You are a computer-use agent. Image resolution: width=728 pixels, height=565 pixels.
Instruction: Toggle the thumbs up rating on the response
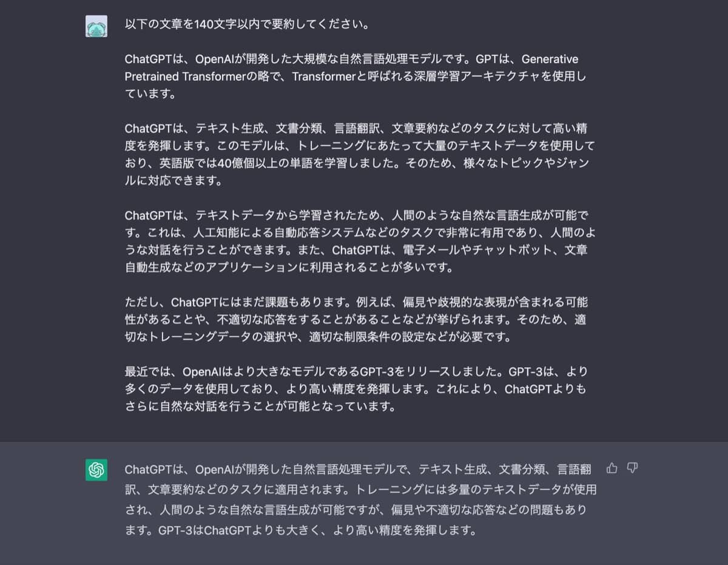pos(612,469)
